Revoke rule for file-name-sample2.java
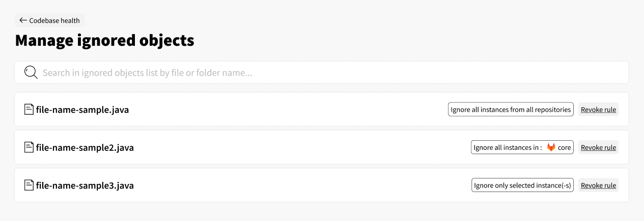This screenshot has height=221, width=644. tap(599, 147)
